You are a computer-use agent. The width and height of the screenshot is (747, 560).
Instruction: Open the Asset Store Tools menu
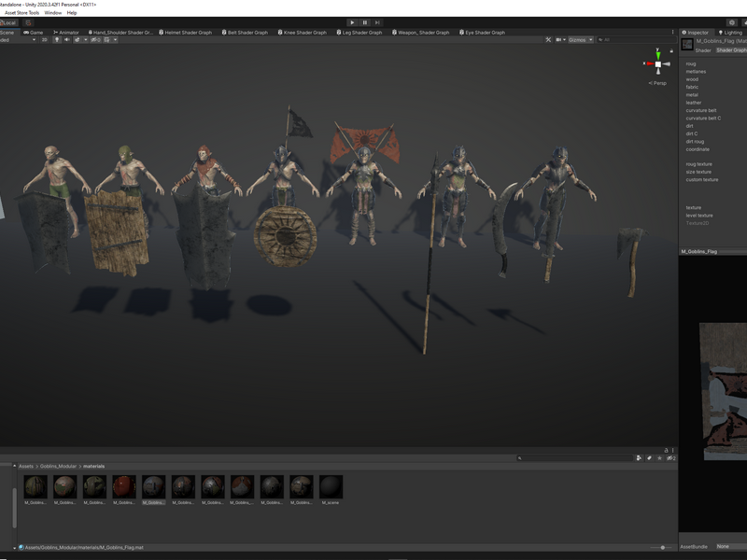(21, 13)
